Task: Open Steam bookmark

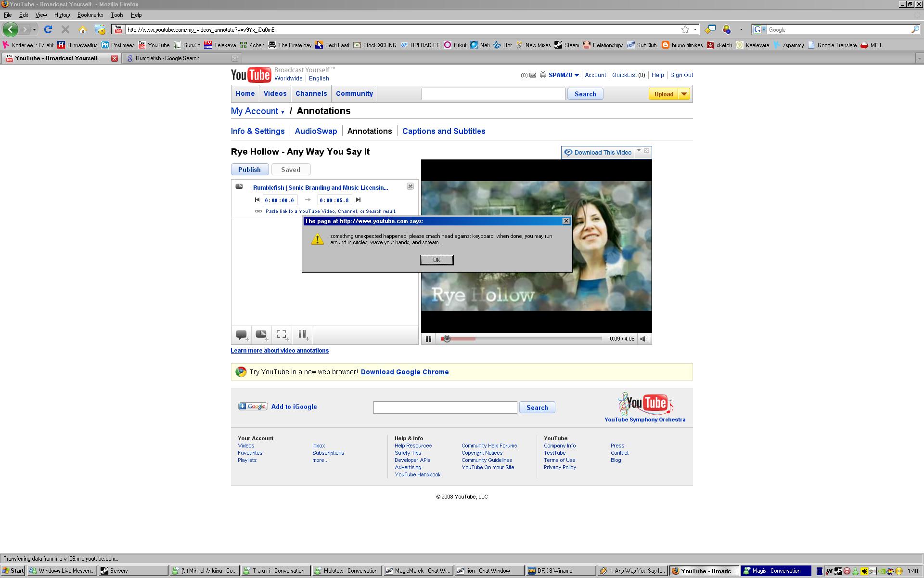Action: 566,45
